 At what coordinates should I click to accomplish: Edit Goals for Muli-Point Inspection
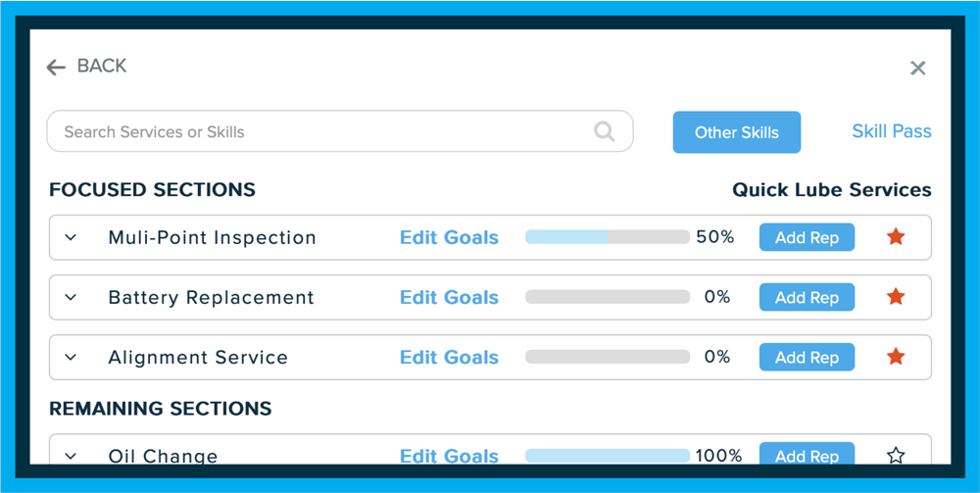449,237
